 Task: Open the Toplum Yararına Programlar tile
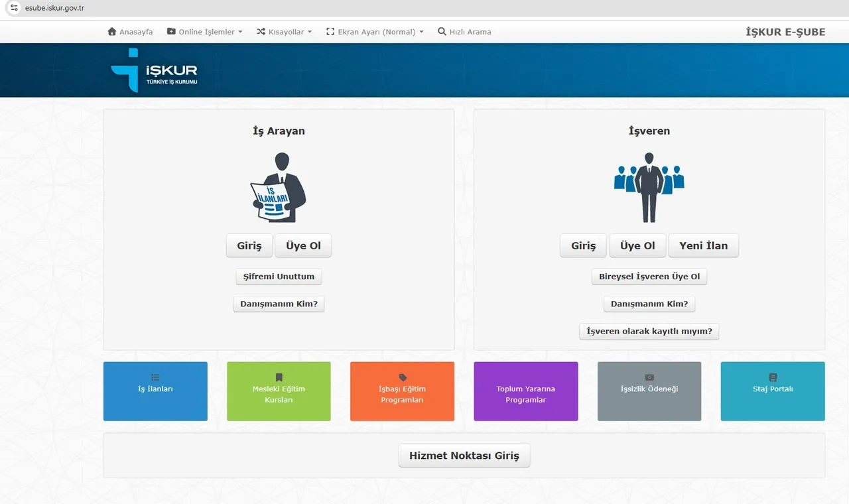point(526,391)
